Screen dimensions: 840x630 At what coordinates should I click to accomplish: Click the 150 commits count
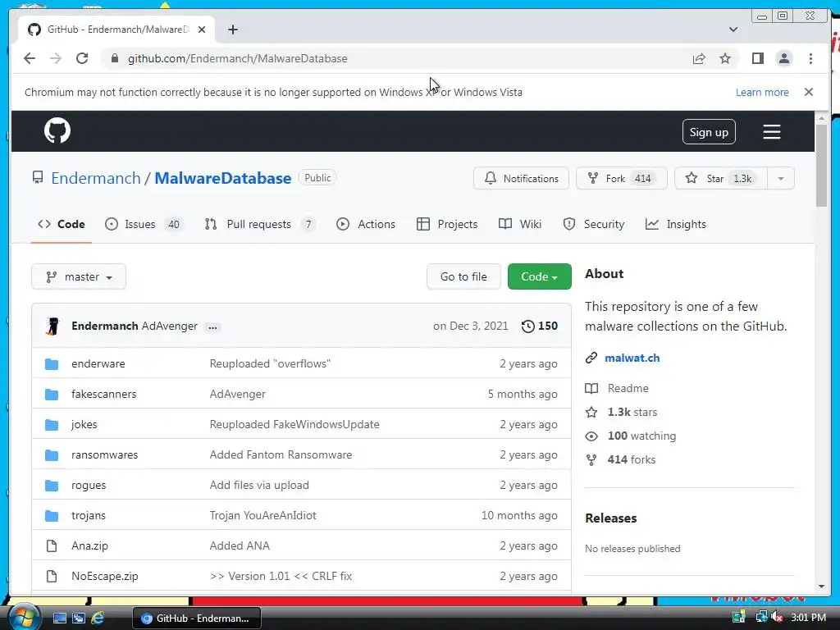coord(547,326)
